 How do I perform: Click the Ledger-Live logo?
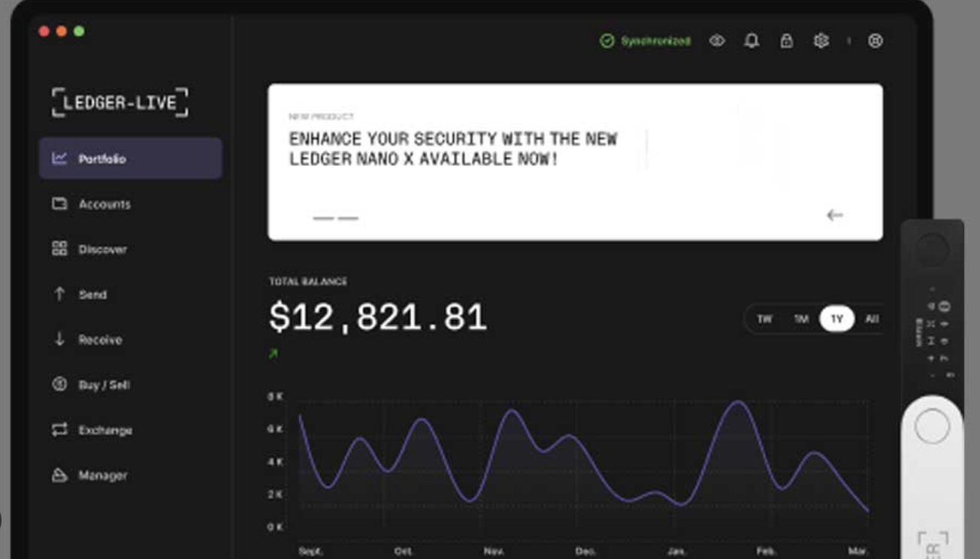[119, 102]
